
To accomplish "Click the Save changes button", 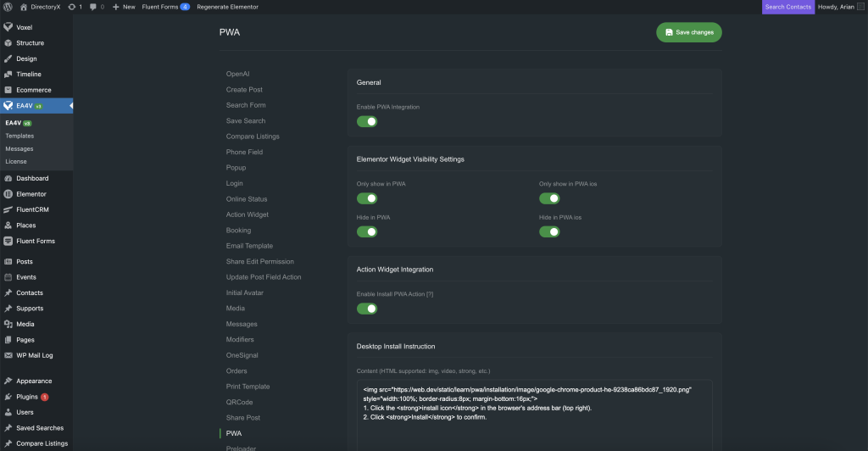I will point(688,32).
